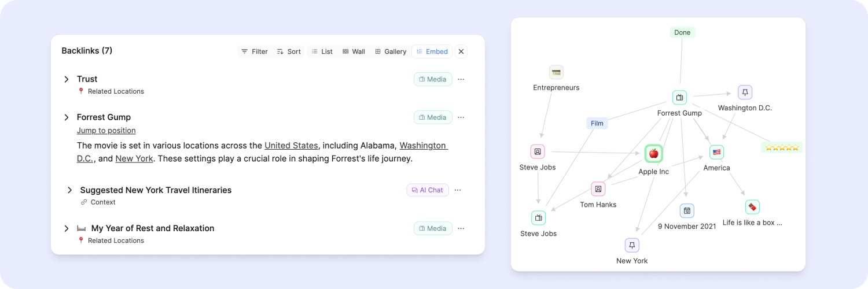Expand the Trust backlink entry
868x289 pixels.
point(67,79)
